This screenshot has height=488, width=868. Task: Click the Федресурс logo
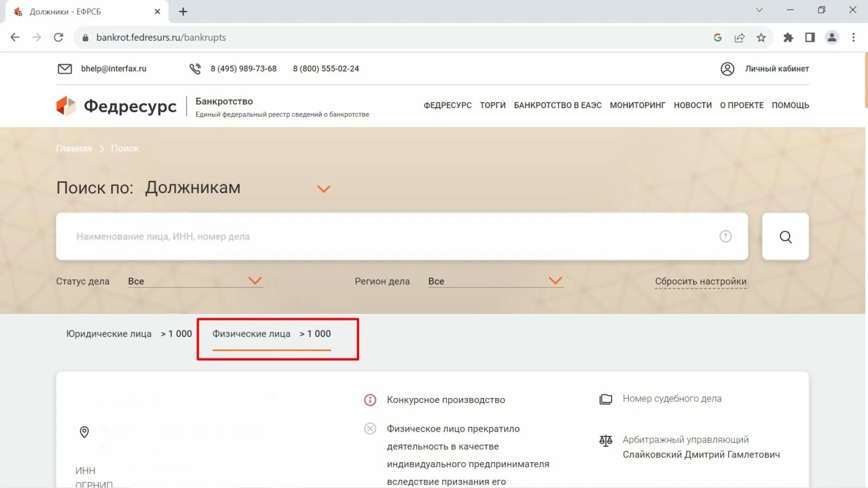[117, 106]
